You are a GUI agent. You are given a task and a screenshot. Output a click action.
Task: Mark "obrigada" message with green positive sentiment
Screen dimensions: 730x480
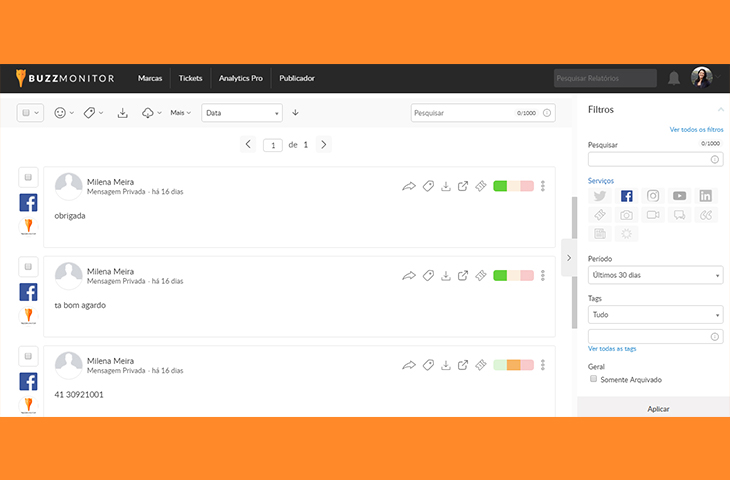(x=500, y=186)
